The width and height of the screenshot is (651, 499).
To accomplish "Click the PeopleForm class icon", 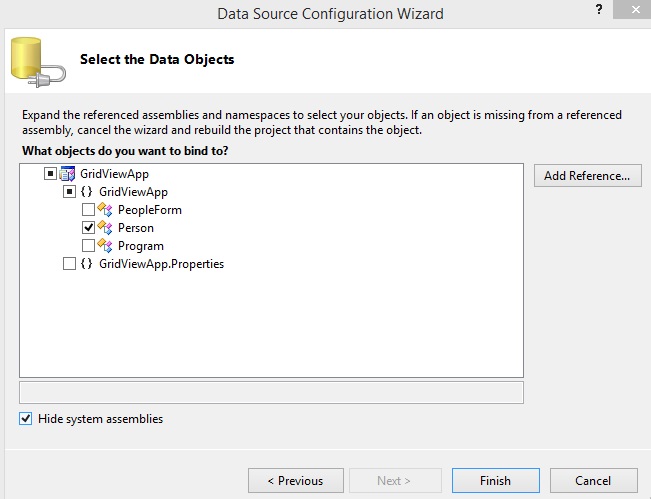I will click(x=105, y=210).
